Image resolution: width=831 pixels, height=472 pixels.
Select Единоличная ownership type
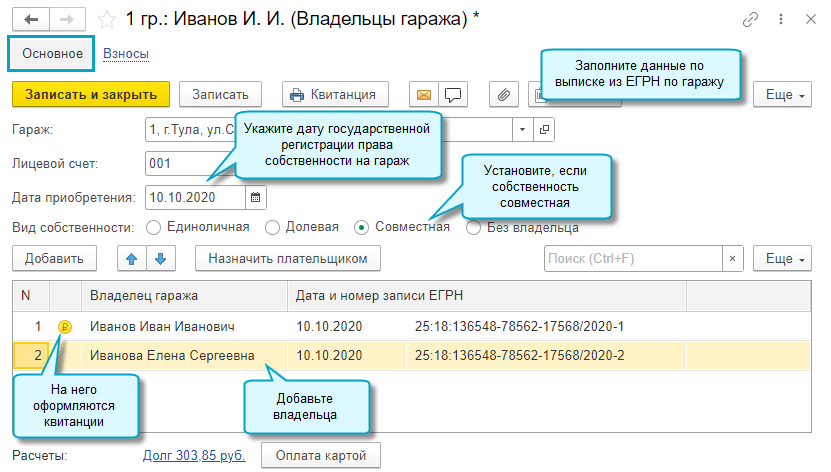pos(198,227)
